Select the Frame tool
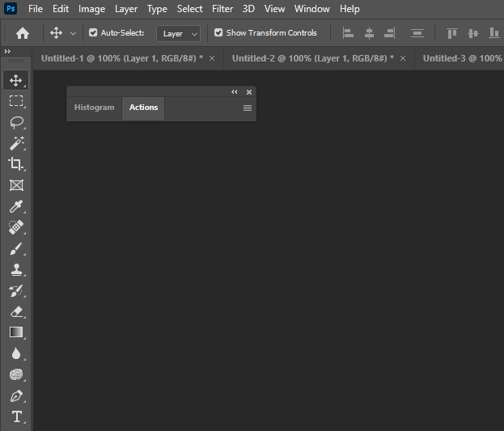This screenshot has width=504, height=431. click(x=16, y=185)
